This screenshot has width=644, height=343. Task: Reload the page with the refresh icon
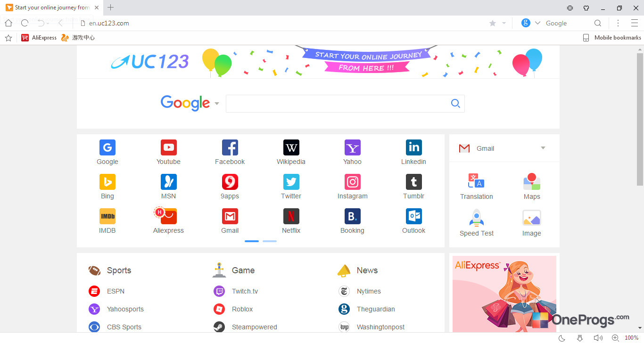tap(25, 23)
